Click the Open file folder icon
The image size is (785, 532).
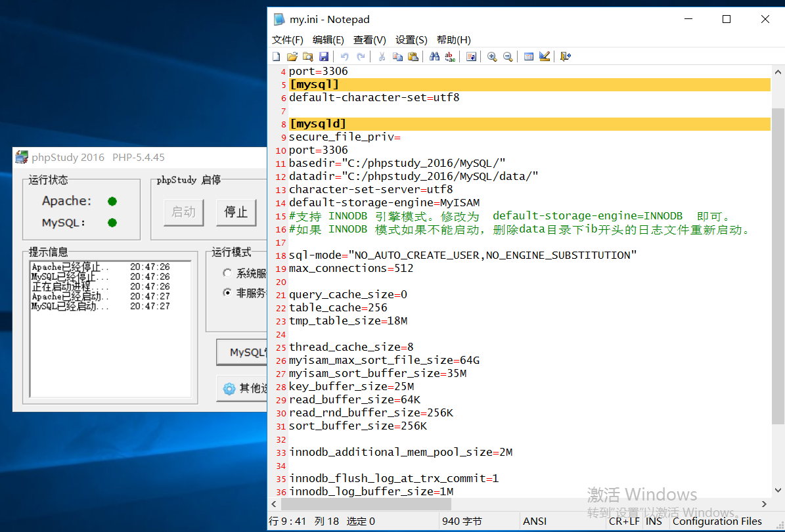coord(292,56)
